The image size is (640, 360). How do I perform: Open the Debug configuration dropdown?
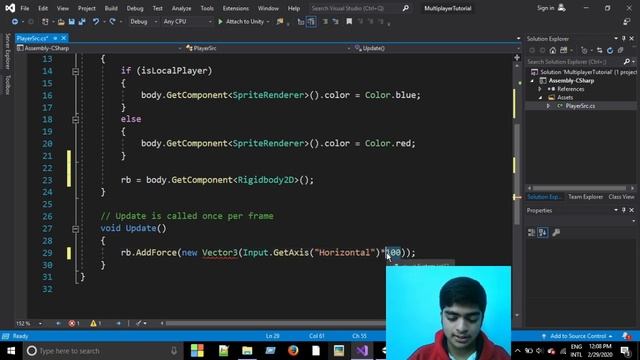[143, 22]
